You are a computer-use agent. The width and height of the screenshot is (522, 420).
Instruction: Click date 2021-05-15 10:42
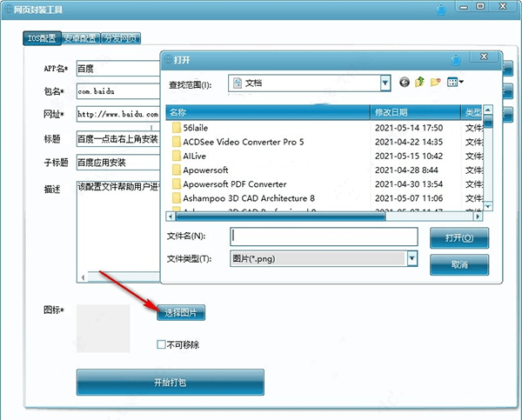409,156
